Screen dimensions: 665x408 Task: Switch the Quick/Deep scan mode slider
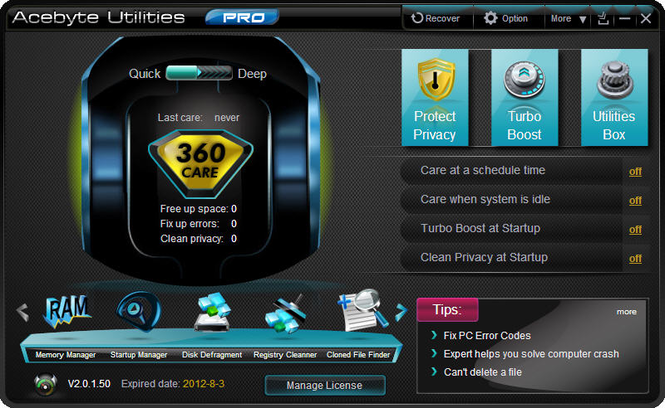point(199,73)
